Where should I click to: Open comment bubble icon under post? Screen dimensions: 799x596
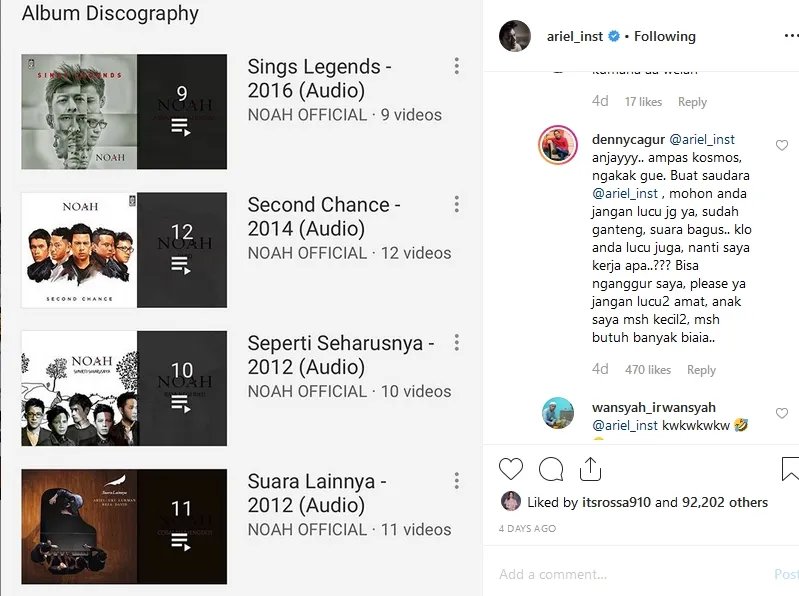pos(551,469)
